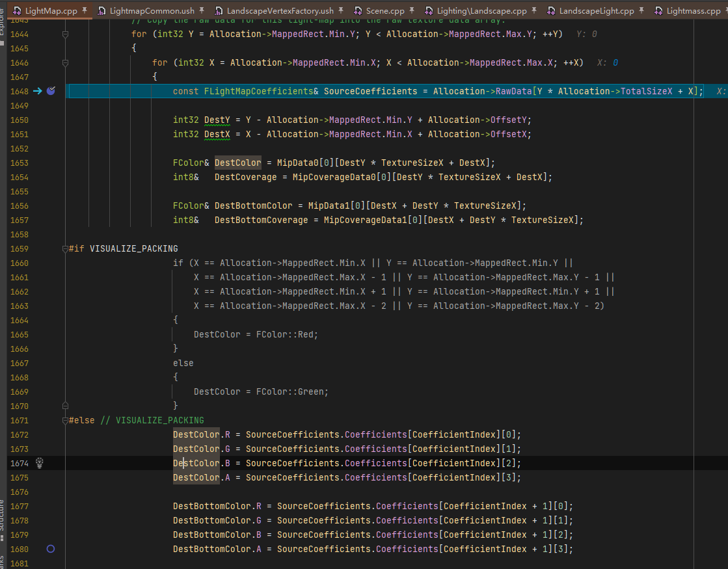Collapse the #if VISUALIZE_PACKING fold at line 1659
The height and width of the screenshot is (569, 728).
[66, 249]
